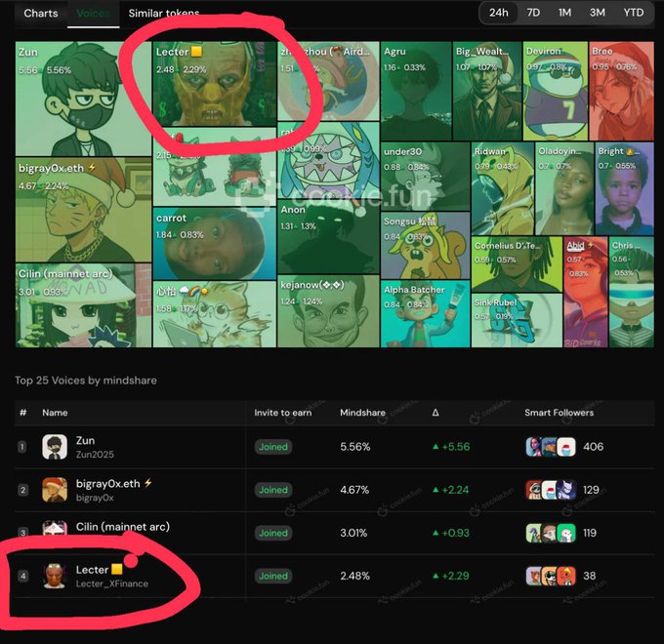Viewport: 664px width, 644px height.
Task: Click the Joined badge in bigray0x.eth's row
Action: click(273, 490)
